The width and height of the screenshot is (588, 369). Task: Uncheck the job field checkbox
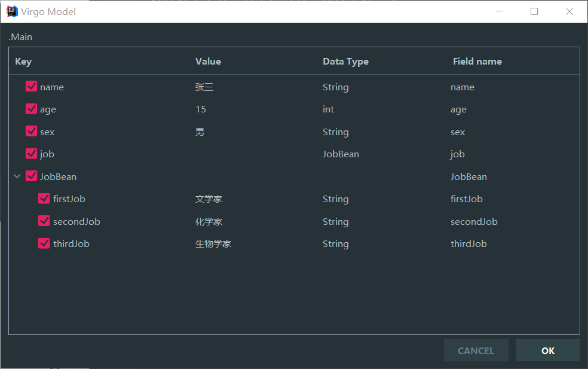coord(31,153)
